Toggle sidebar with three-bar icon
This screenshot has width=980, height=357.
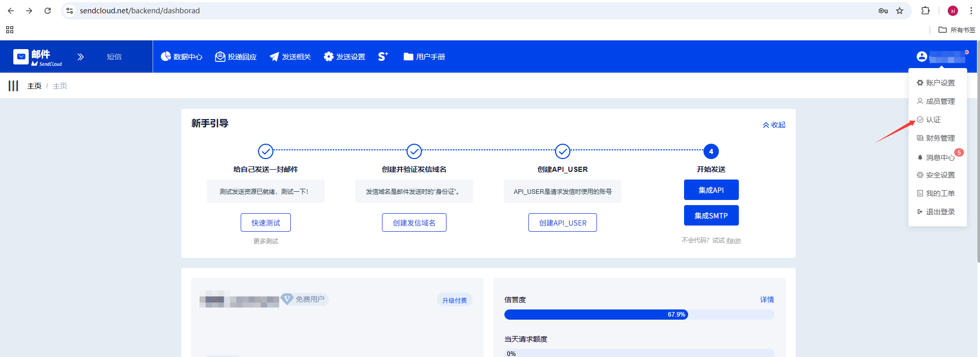(x=13, y=86)
